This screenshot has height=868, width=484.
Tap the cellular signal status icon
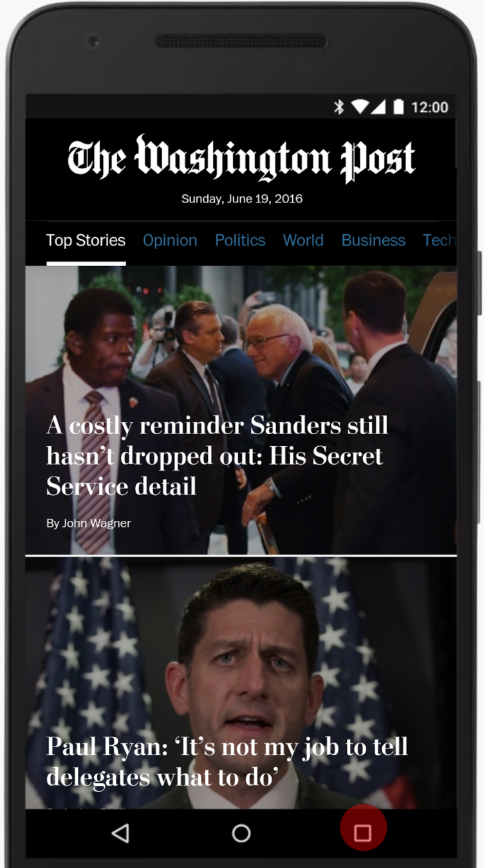(378, 107)
